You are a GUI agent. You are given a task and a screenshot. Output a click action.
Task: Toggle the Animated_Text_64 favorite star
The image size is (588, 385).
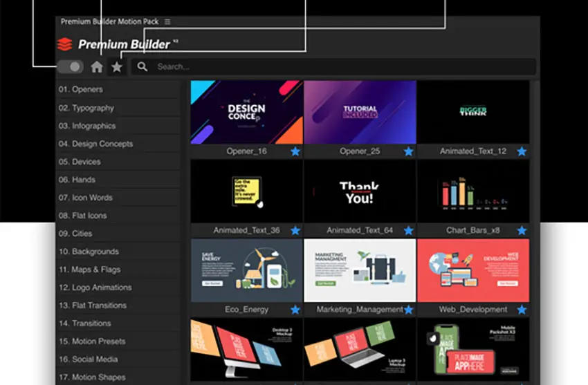pyautogui.click(x=409, y=230)
